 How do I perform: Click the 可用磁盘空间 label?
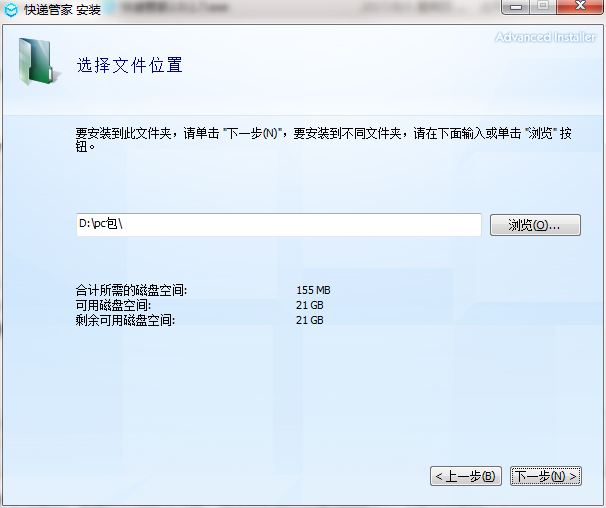click(x=113, y=305)
